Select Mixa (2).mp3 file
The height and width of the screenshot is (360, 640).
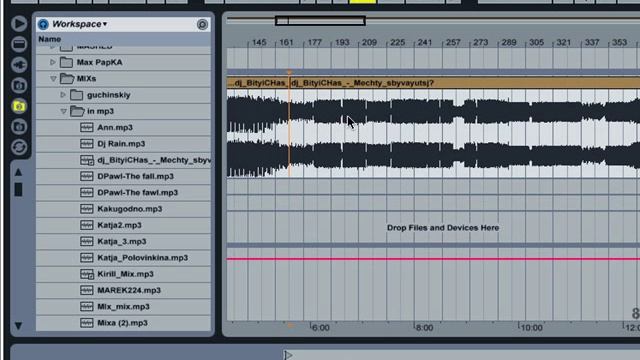click(x=124, y=323)
